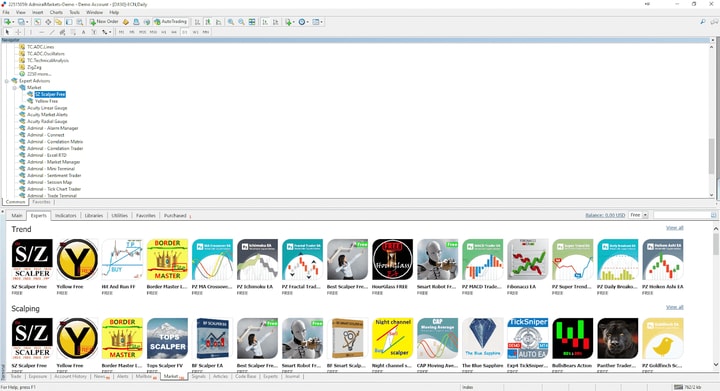Toggle the AutoTrading button
Viewport: 720px width, 391px height.
tap(170, 22)
